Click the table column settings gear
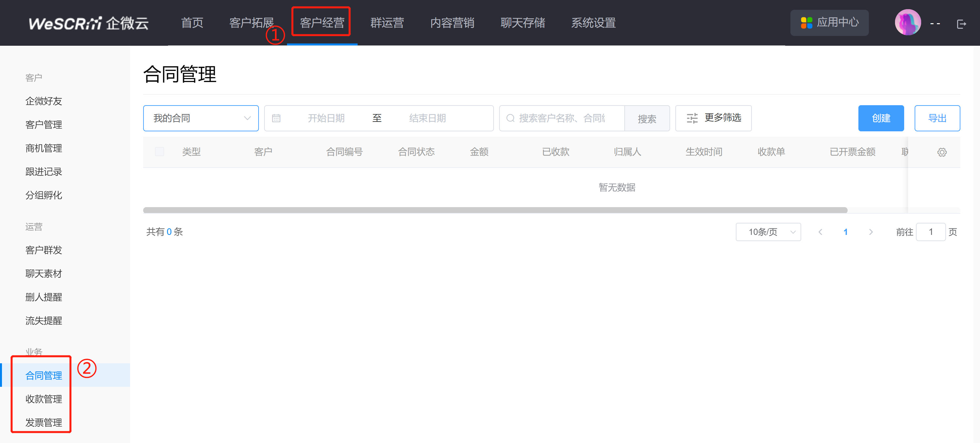 click(x=941, y=152)
